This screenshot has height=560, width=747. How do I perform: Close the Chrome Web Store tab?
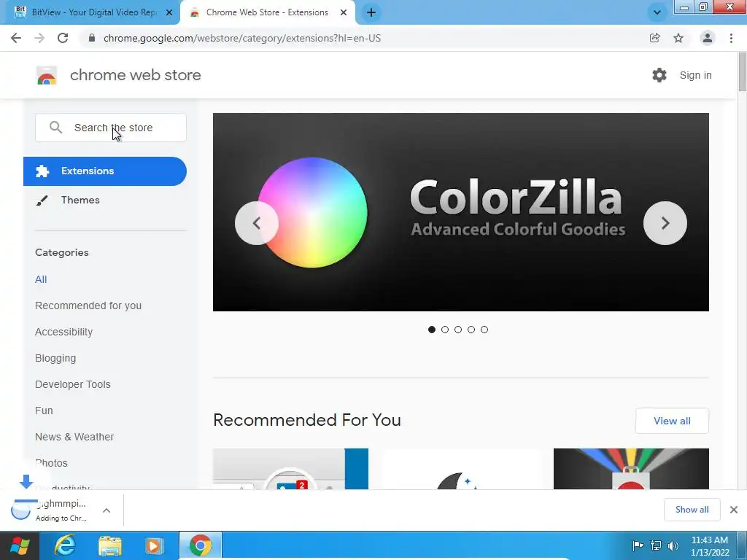[344, 12]
